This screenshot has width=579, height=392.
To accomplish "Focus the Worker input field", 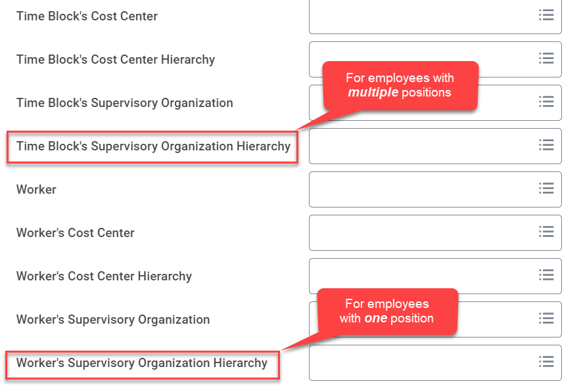I will tap(421, 189).
